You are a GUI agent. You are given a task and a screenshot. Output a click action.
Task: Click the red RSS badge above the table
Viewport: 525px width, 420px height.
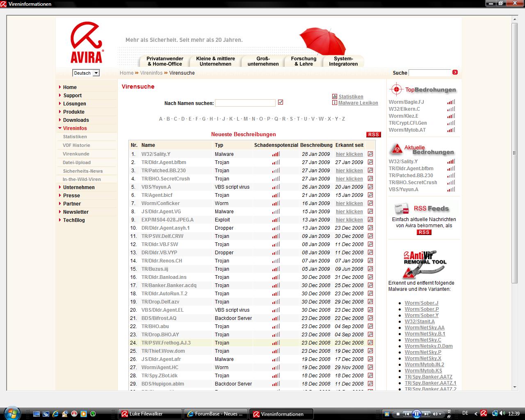[373, 135]
